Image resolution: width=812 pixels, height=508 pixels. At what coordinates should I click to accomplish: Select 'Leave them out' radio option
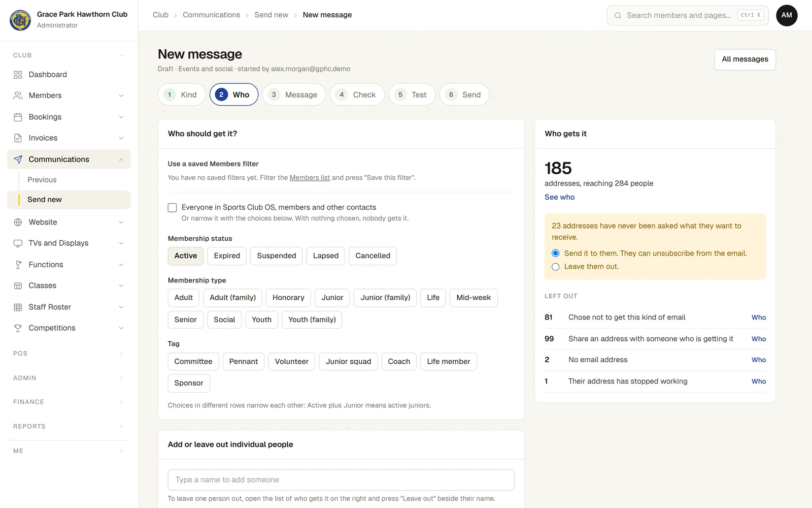tap(556, 267)
